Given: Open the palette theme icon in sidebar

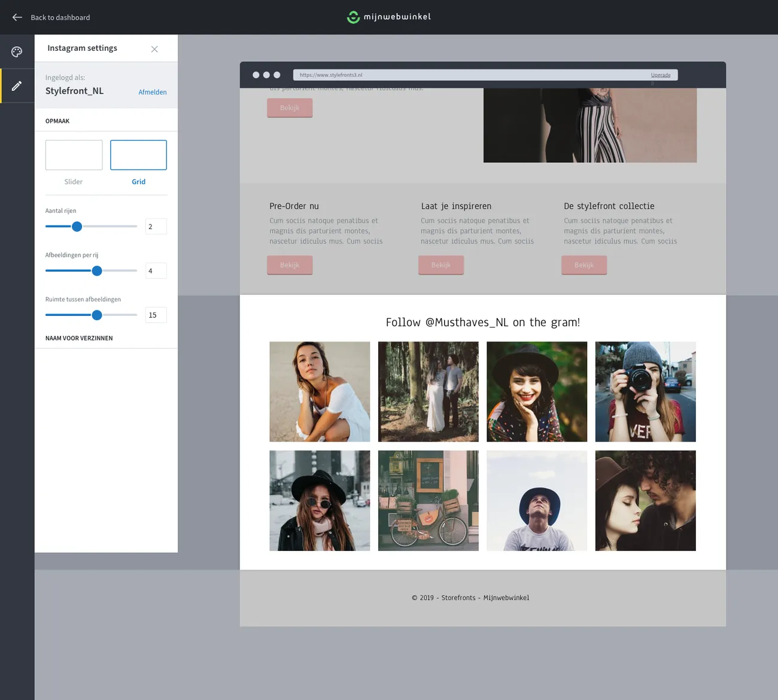Looking at the screenshot, I should pos(17,52).
